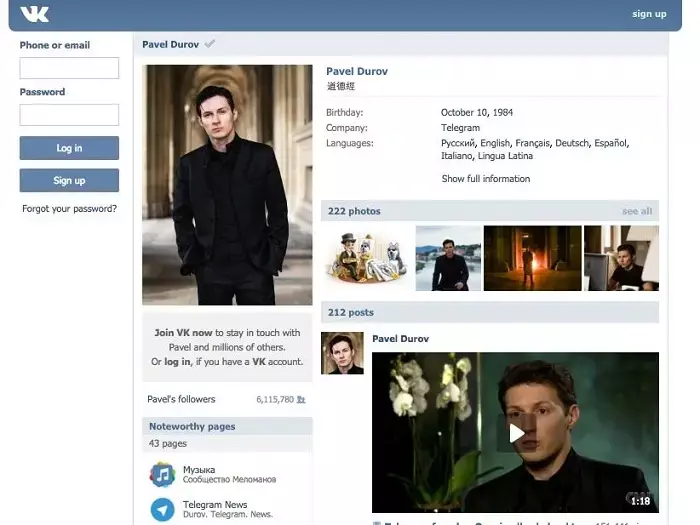Click the Phone or email field

[69, 68]
